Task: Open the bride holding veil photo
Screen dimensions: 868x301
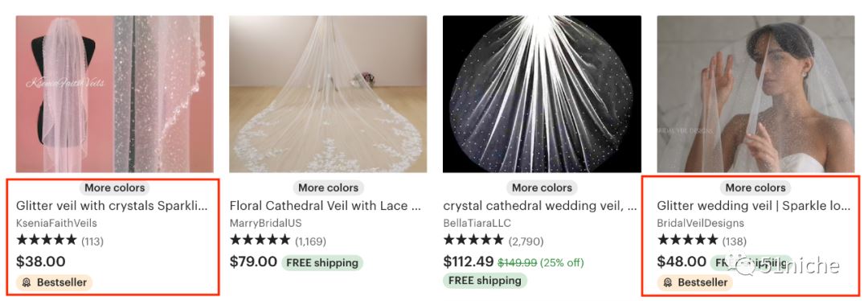Action: tap(755, 93)
